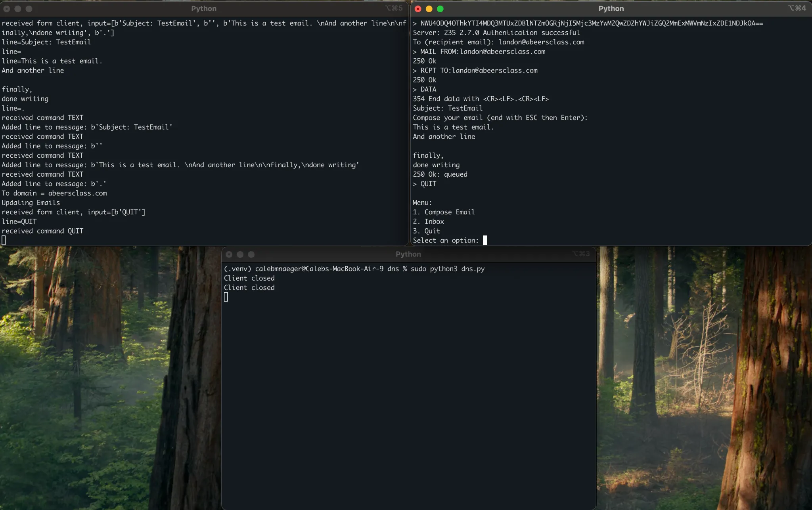The height and width of the screenshot is (510, 812).
Task: Click 'Added line to message: b'.'' line
Action: pos(54,184)
